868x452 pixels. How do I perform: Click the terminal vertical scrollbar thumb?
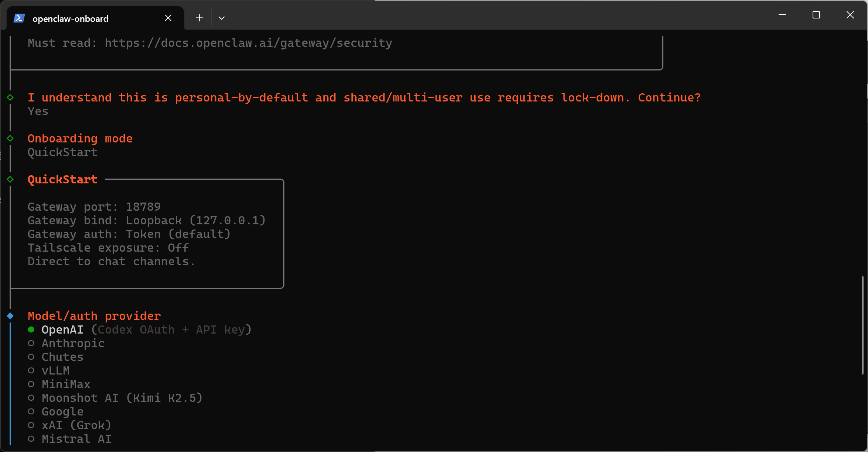click(863, 325)
